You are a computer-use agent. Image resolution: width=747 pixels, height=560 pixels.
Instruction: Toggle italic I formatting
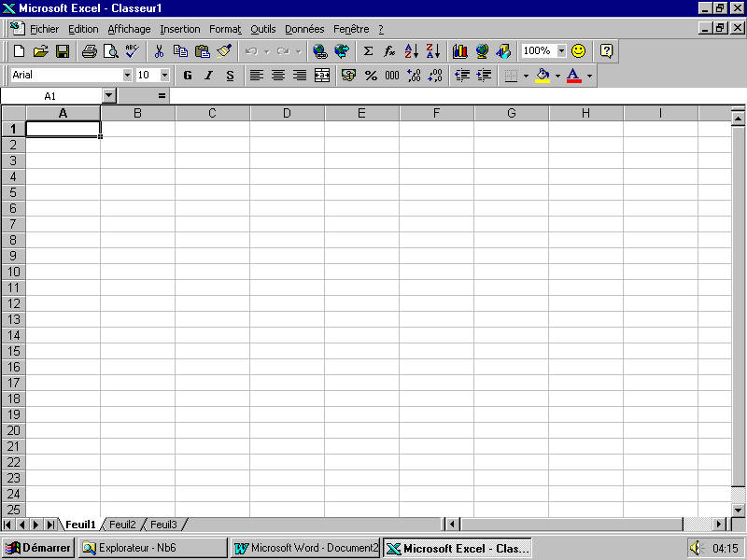[208, 76]
